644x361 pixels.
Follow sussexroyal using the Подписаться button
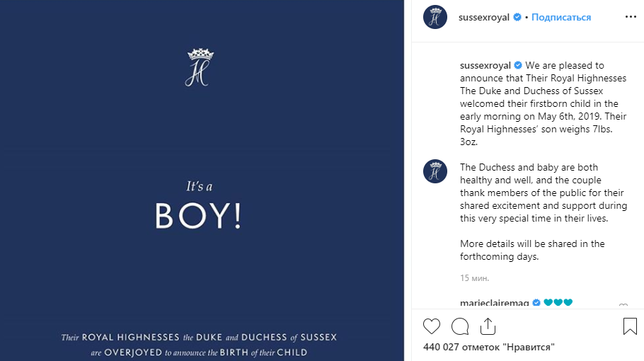[x=561, y=18]
